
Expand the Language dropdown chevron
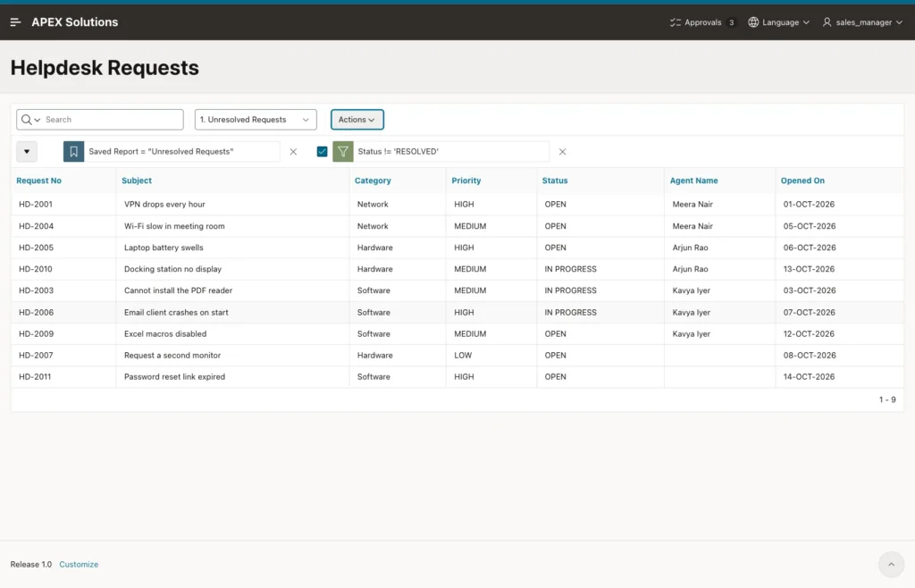(x=807, y=22)
